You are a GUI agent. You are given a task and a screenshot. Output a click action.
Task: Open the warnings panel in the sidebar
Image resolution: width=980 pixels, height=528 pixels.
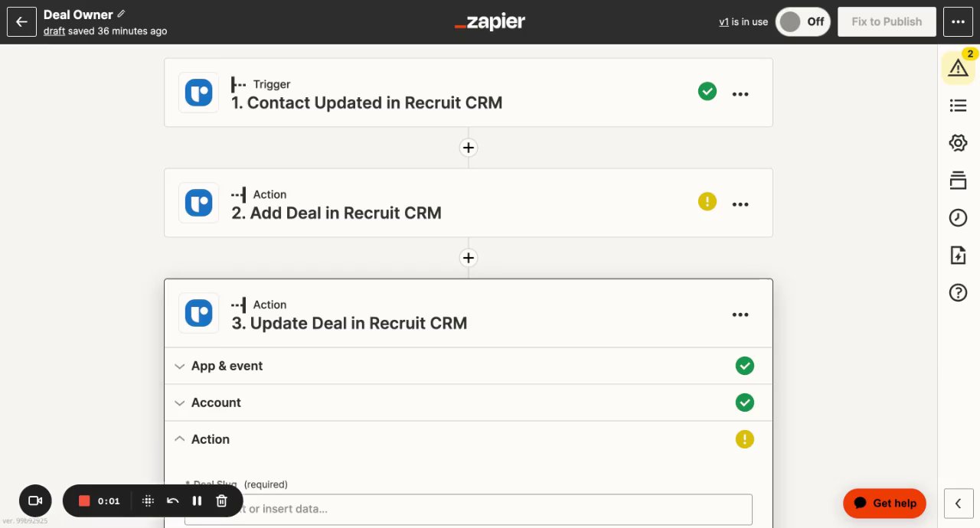click(958, 68)
